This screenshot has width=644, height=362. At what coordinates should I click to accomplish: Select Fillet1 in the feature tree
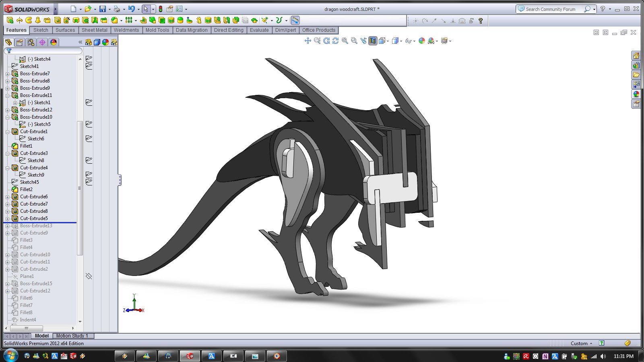click(x=26, y=146)
